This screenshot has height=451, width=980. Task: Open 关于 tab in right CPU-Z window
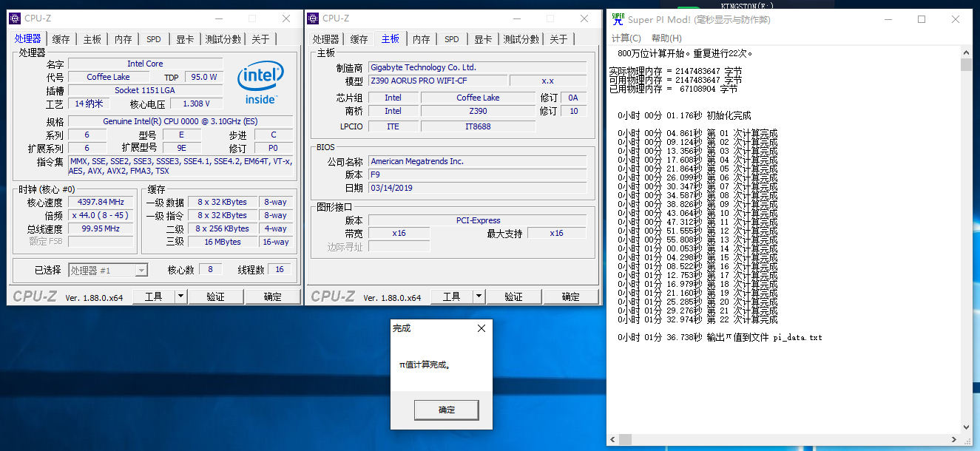tap(559, 39)
